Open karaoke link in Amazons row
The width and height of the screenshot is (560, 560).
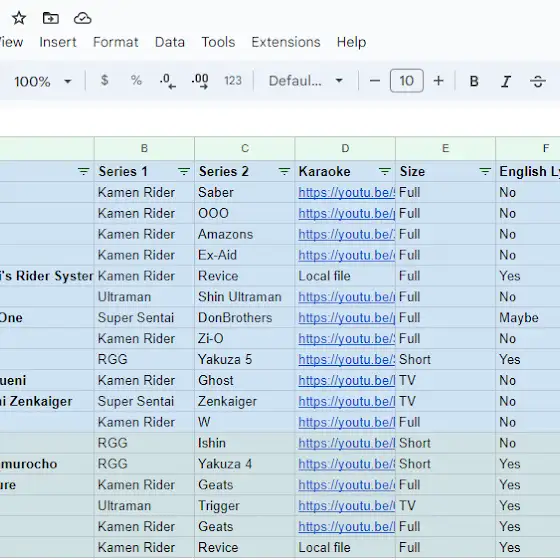(346, 234)
